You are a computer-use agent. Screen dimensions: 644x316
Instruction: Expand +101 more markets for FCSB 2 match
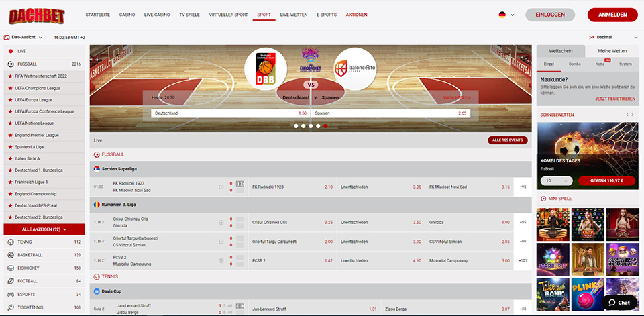[x=523, y=260]
